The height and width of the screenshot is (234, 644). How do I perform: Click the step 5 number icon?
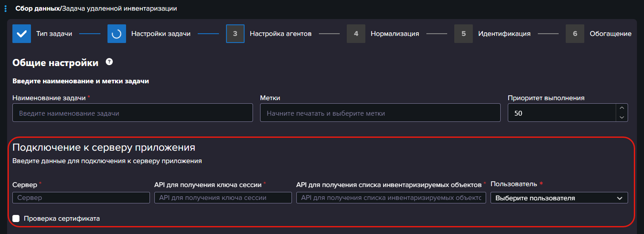click(463, 34)
